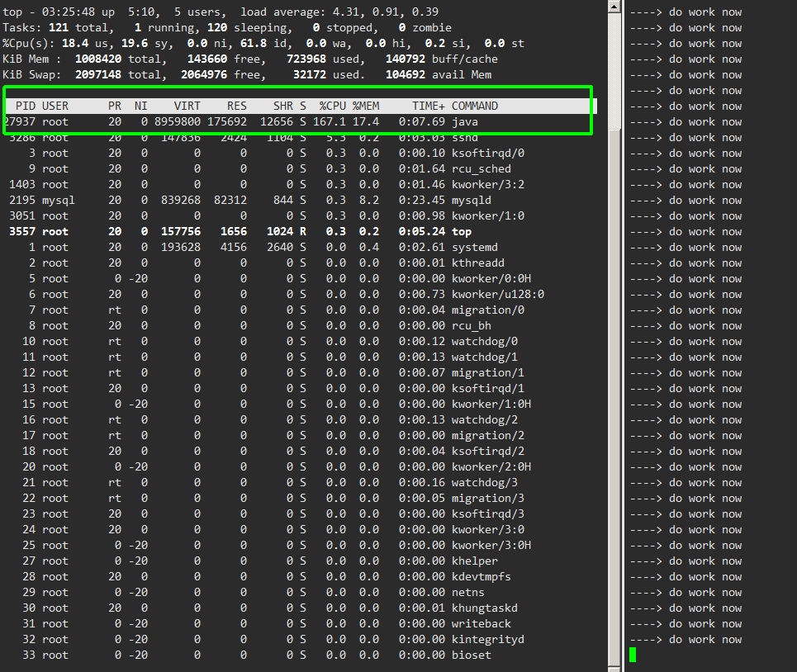
Task: Click the kthreadd process command
Action: tap(478, 263)
